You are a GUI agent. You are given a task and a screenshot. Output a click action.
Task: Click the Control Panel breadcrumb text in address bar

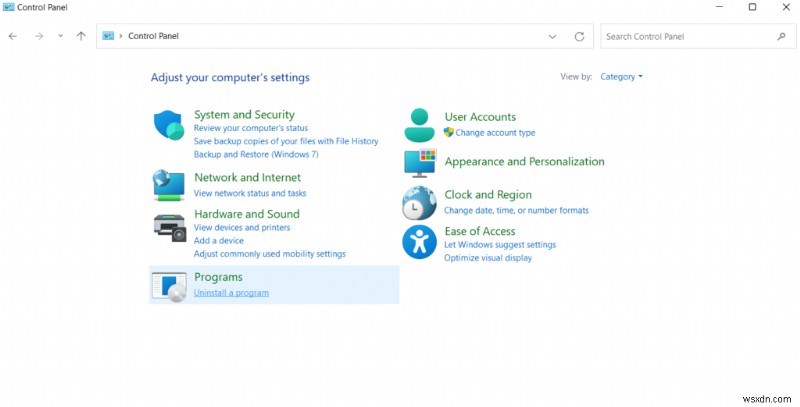(x=154, y=36)
